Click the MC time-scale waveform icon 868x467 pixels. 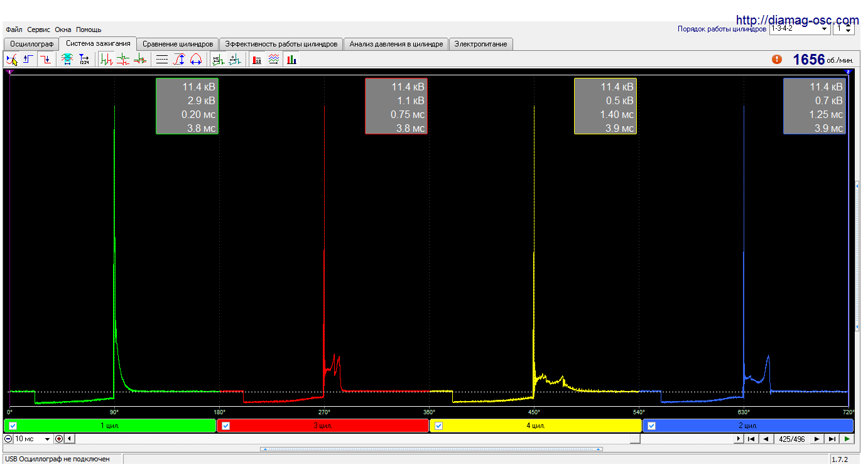218,60
